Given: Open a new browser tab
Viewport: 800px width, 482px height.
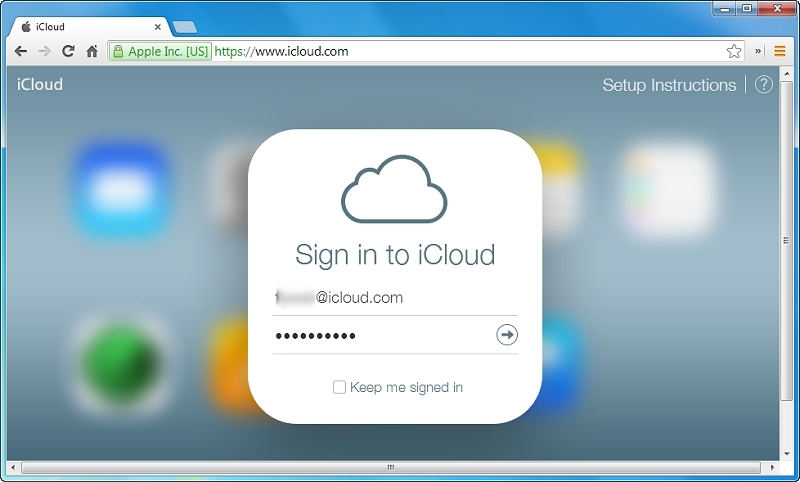Looking at the screenshot, I should (x=184, y=28).
